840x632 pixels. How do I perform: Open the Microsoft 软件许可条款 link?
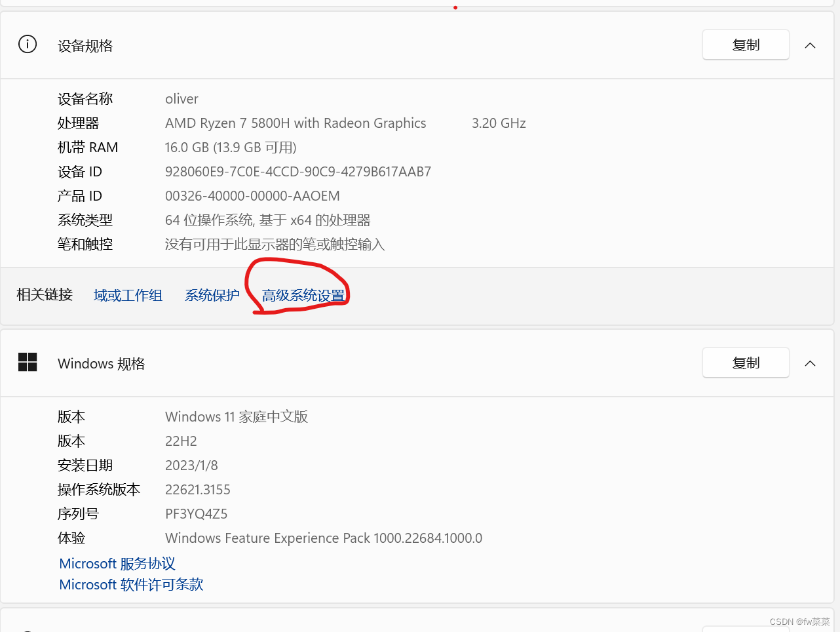click(x=131, y=584)
